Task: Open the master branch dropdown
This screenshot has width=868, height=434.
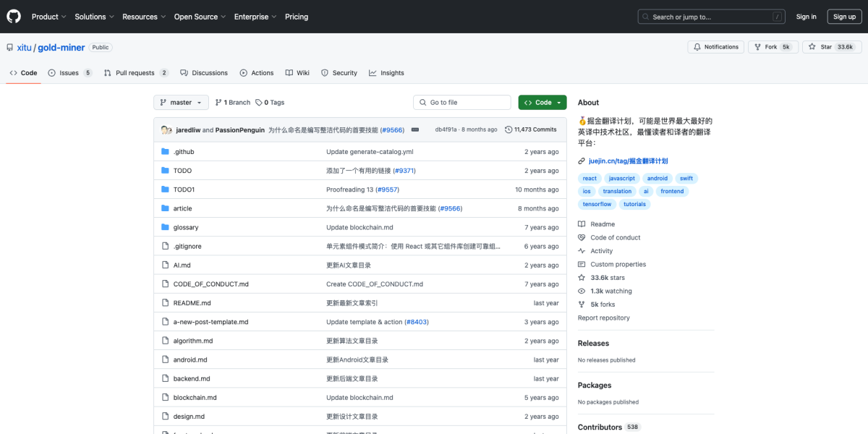Action: (x=181, y=103)
